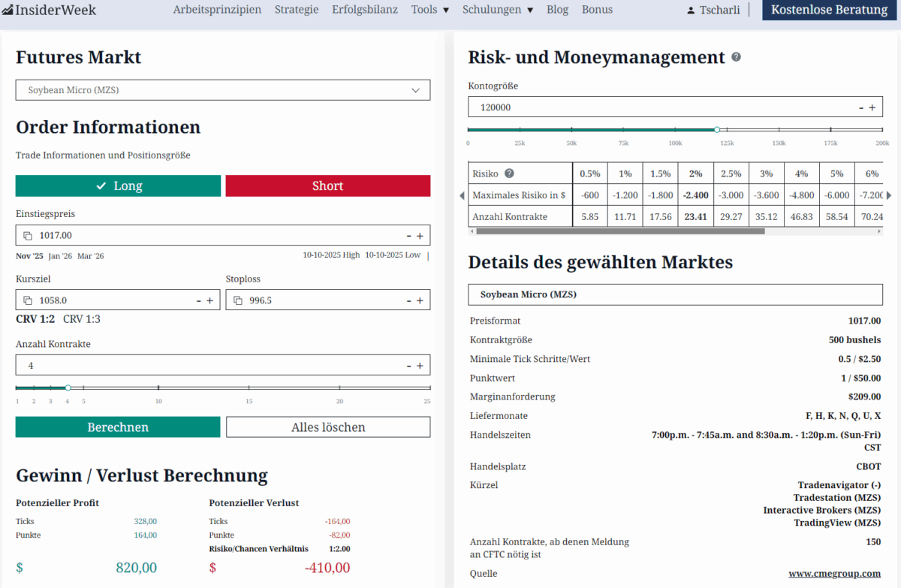
Task: Click the InsiderWeek logo
Action: (49, 10)
